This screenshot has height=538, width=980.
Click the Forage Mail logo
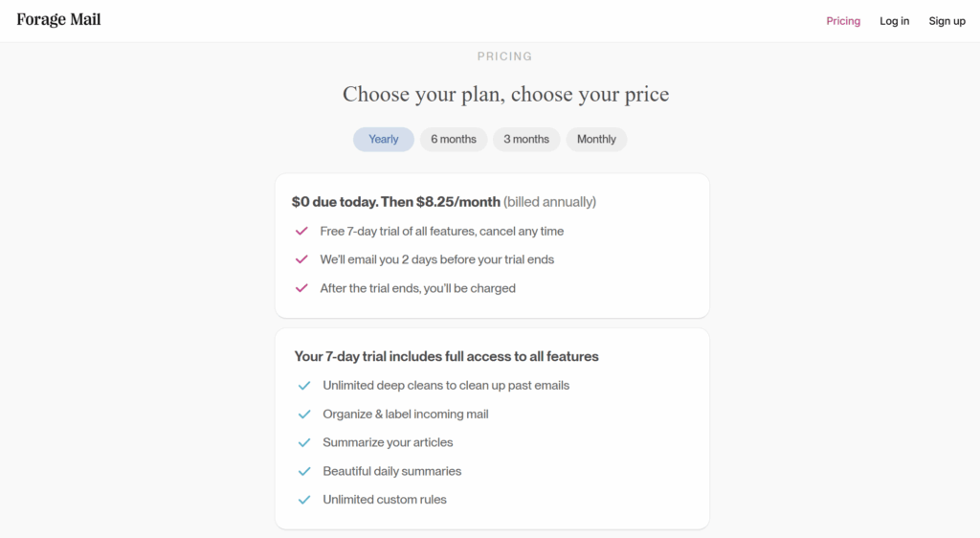click(58, 20)
